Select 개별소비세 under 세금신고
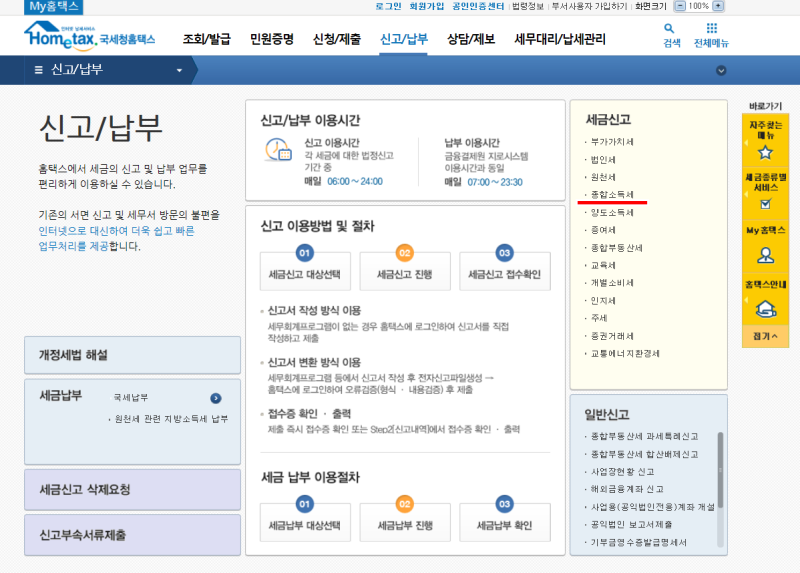The width and height of the screenshot is (800, 573). (x=612, y=283)
